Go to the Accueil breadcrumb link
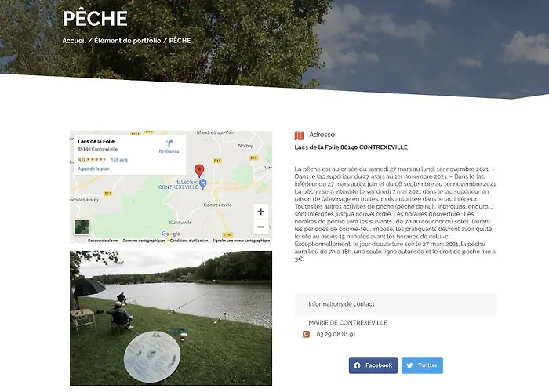This screenshot has width=549, height=392. [75, 41]
